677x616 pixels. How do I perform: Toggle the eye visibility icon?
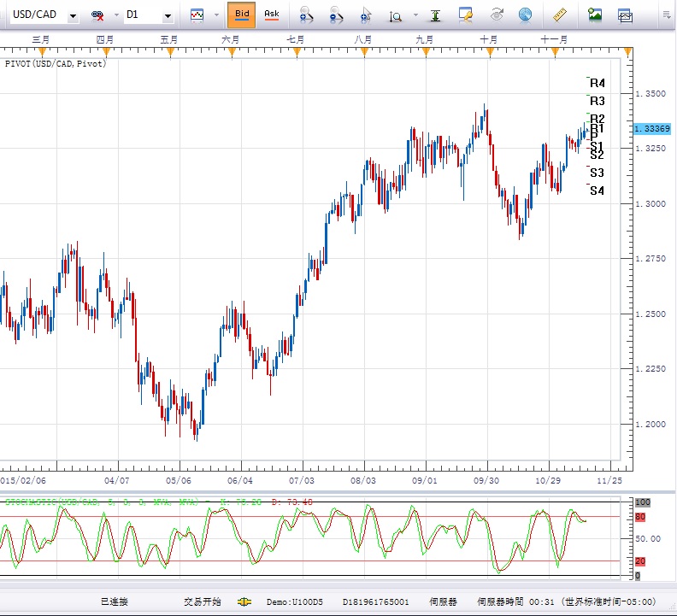click(497, 15)
